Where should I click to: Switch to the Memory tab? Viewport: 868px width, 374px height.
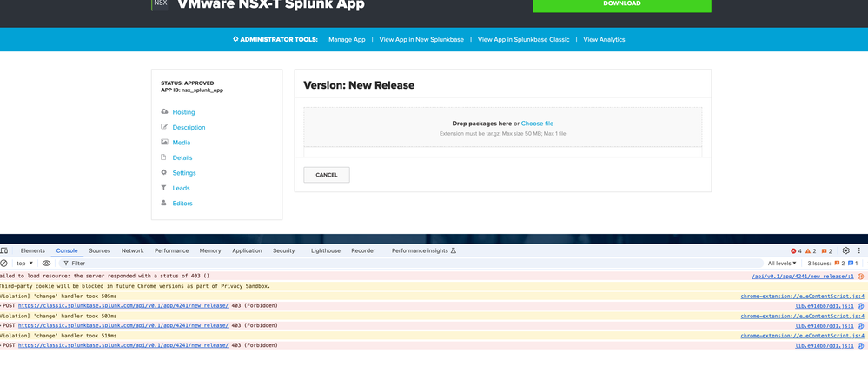point(210,250)
